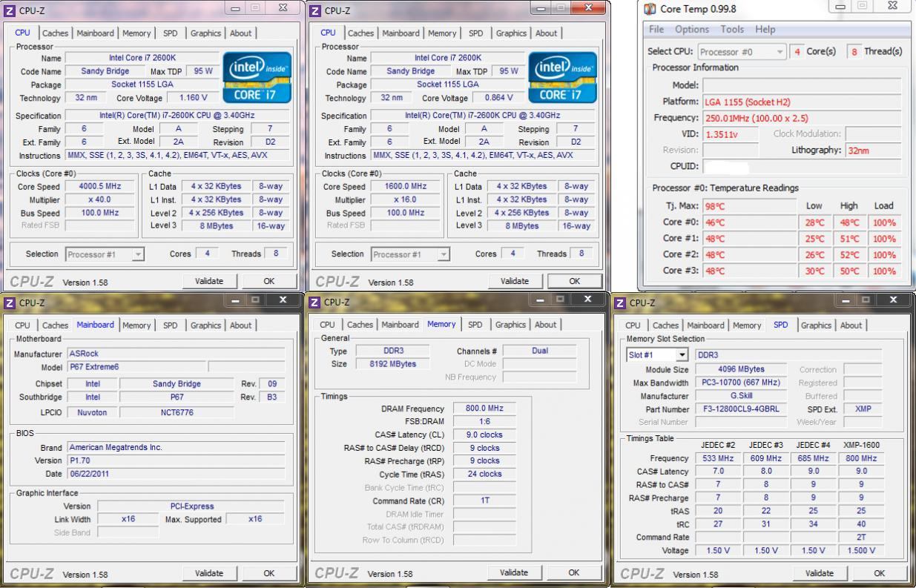Click the BIOS Date value 06/22/2011
The width and height of the screenshot is (916, 588).
coord(176,474)
